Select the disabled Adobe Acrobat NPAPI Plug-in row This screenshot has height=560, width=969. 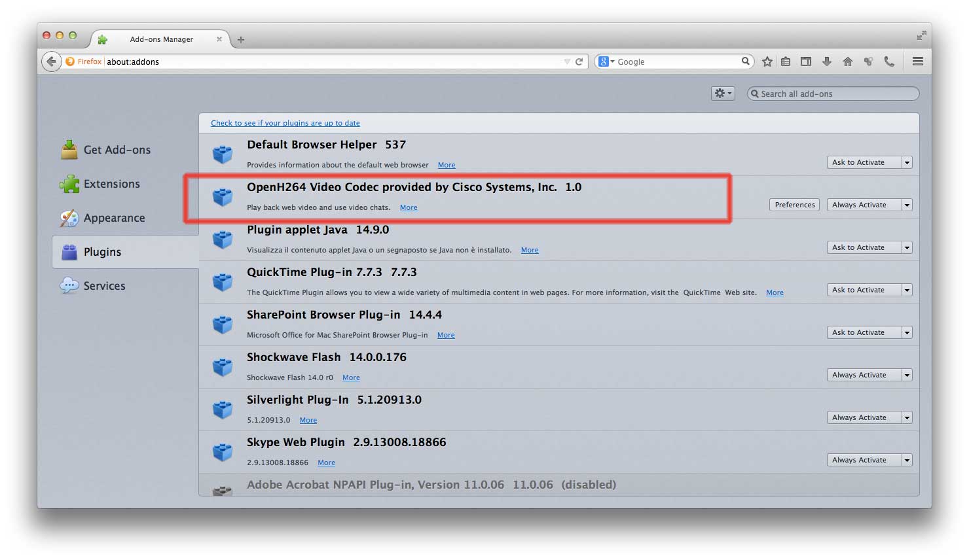[x=559, y=485]
